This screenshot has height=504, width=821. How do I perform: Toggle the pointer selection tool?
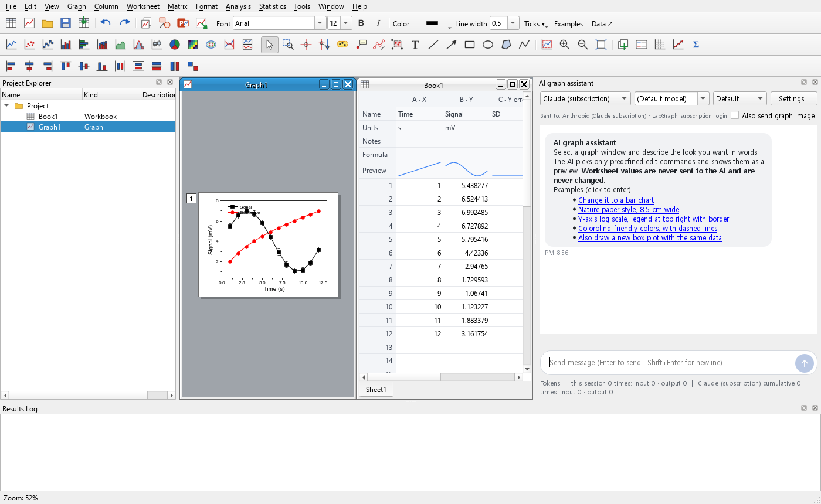269,45
